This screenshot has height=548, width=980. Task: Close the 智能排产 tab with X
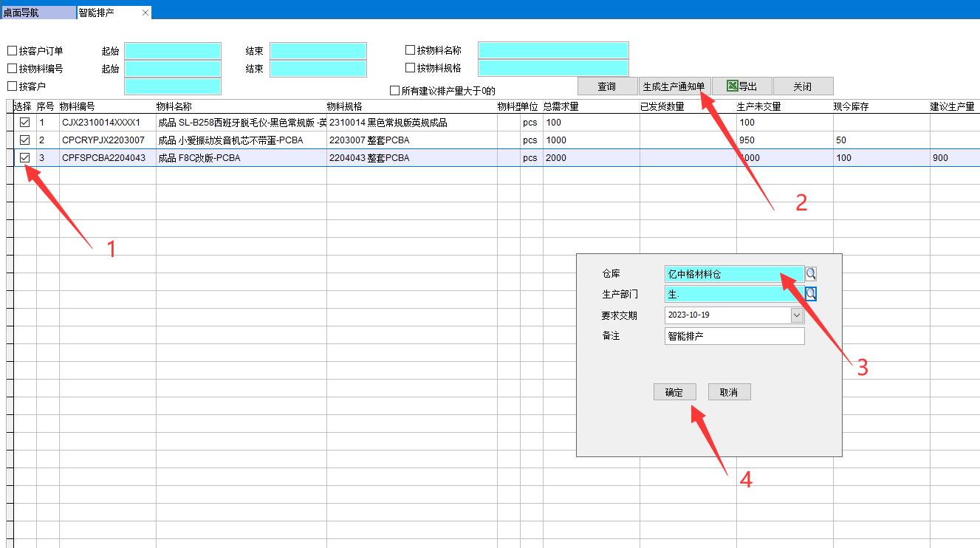[x=145, y=13]
